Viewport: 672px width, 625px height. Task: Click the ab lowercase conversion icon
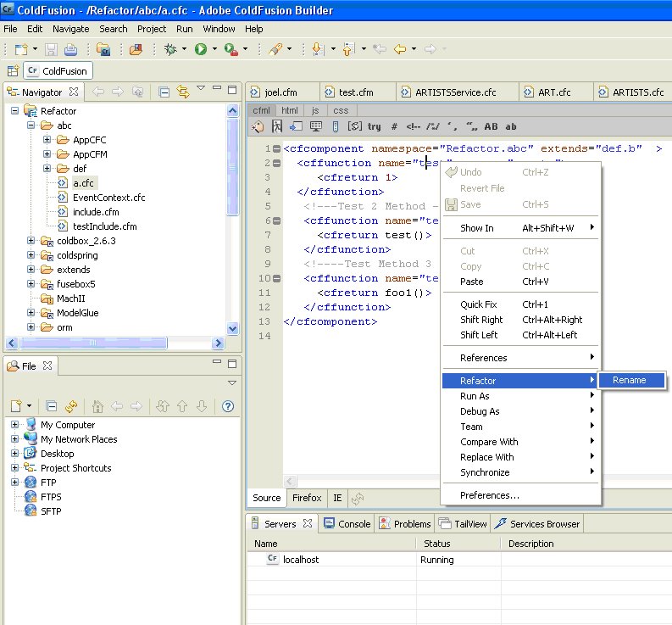pyautogui.click(x=510, y=126)
